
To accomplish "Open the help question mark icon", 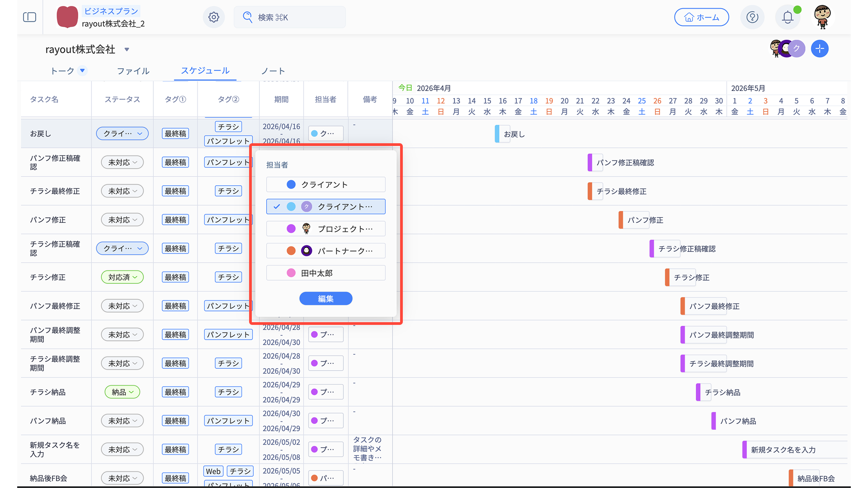I will pos(752,17).
